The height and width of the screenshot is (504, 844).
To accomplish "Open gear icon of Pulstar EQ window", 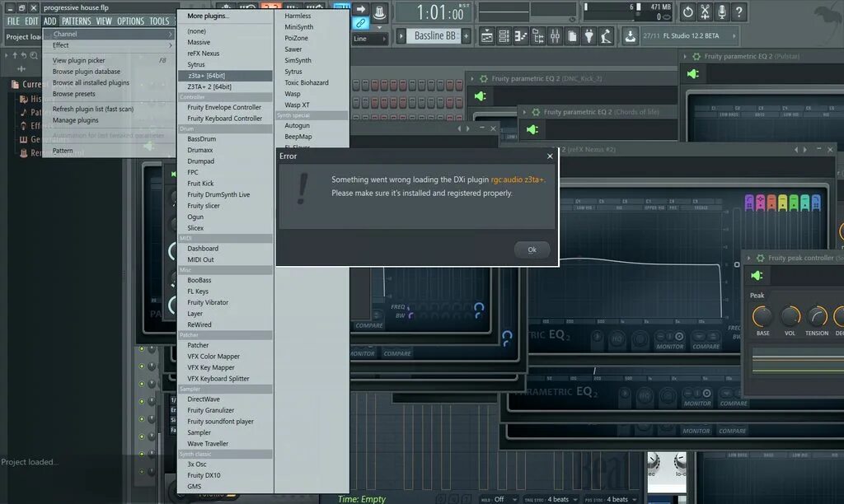I will coord(696,56).
